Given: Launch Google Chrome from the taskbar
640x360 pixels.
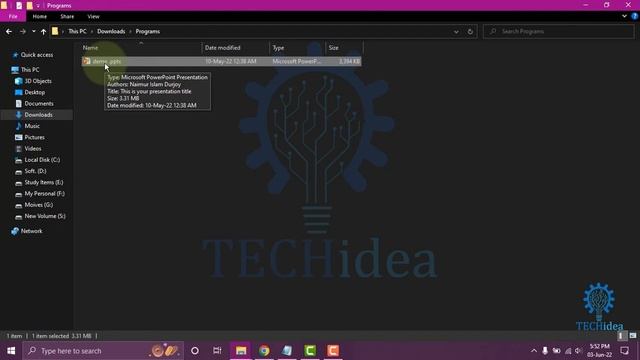Looking at the screenshot, I should [264, 351].
